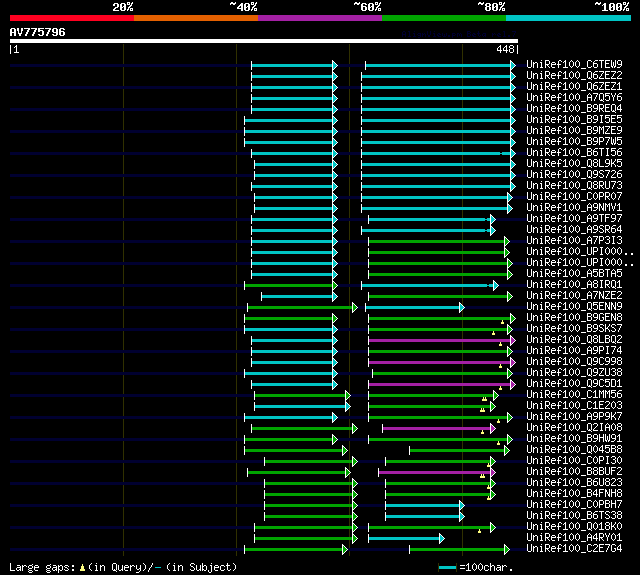Click the white query sequence bar
The image size is (640, 575).
pos(264,41)
